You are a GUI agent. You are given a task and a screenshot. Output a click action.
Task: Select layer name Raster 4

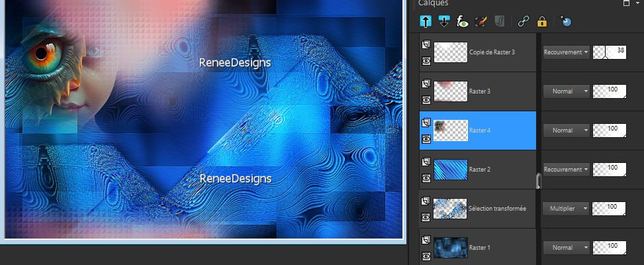pos(480,131)
